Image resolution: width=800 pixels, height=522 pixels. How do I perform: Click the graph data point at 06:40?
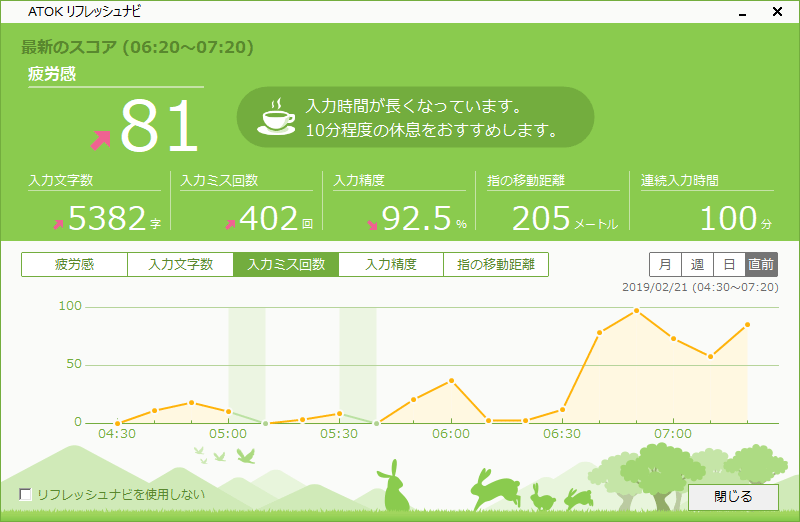coord(599,333)
